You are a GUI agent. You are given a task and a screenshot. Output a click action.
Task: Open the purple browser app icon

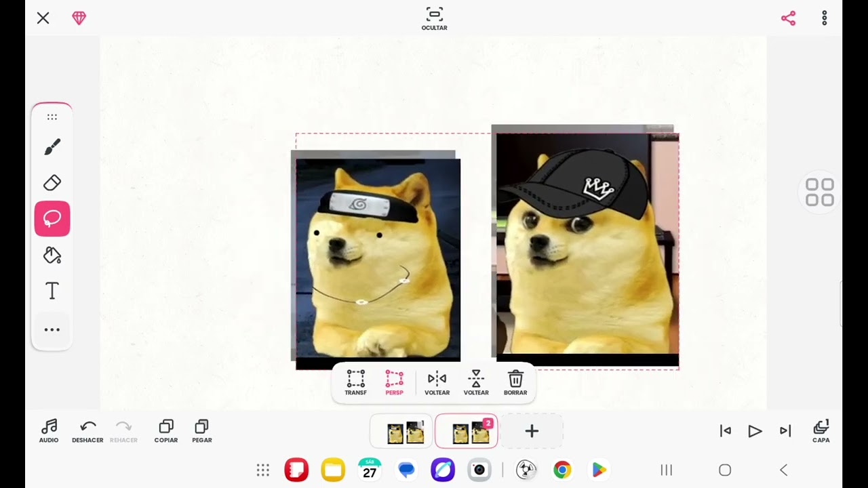point(443,470)
